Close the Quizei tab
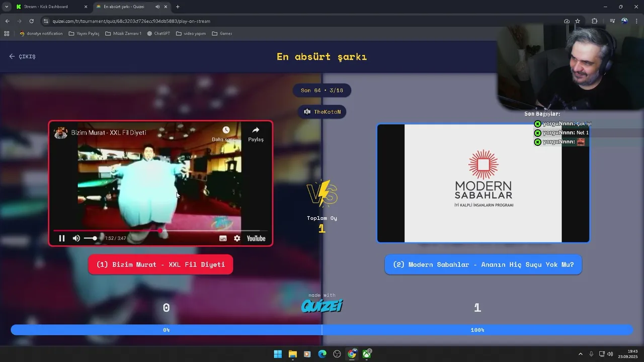Viewport: 644px width, 362px height. [x=166, y=7]
